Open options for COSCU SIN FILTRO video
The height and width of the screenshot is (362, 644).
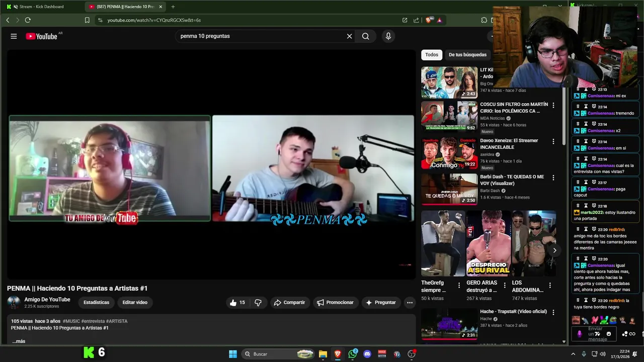pos(553,106)
